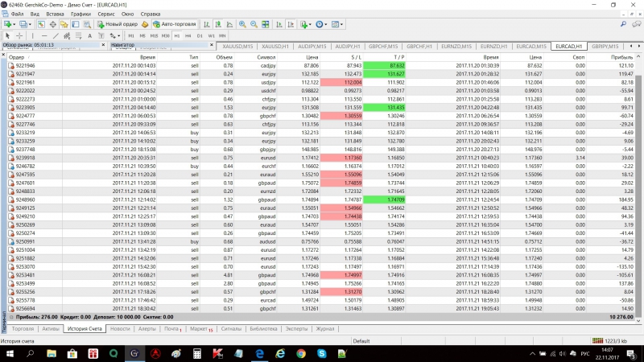The width and height of the screenshot is (644, 362).
Task: Switch timeframe to M1
Action: tap(131, 35)
